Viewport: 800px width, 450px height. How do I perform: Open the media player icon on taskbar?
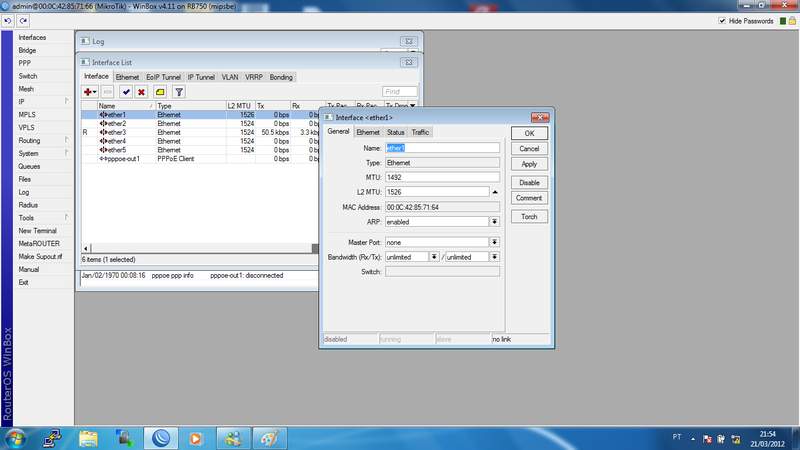tap(195, 438)
